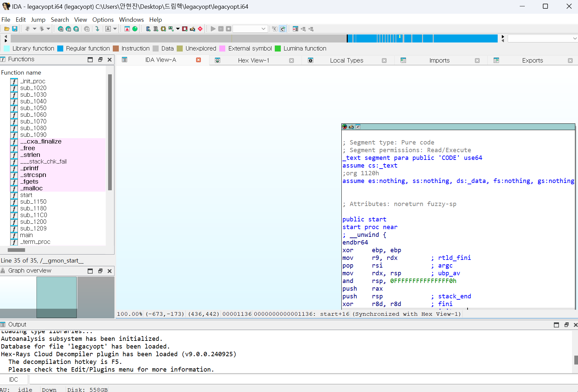Switch to the Exports tab

(532, 61)
